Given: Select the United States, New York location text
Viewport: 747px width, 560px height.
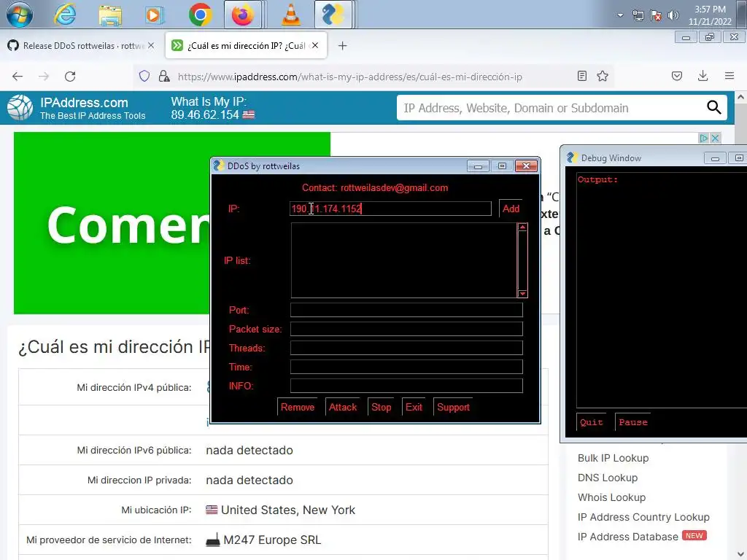Looking at the screenshot, I should tap(288, 510).
